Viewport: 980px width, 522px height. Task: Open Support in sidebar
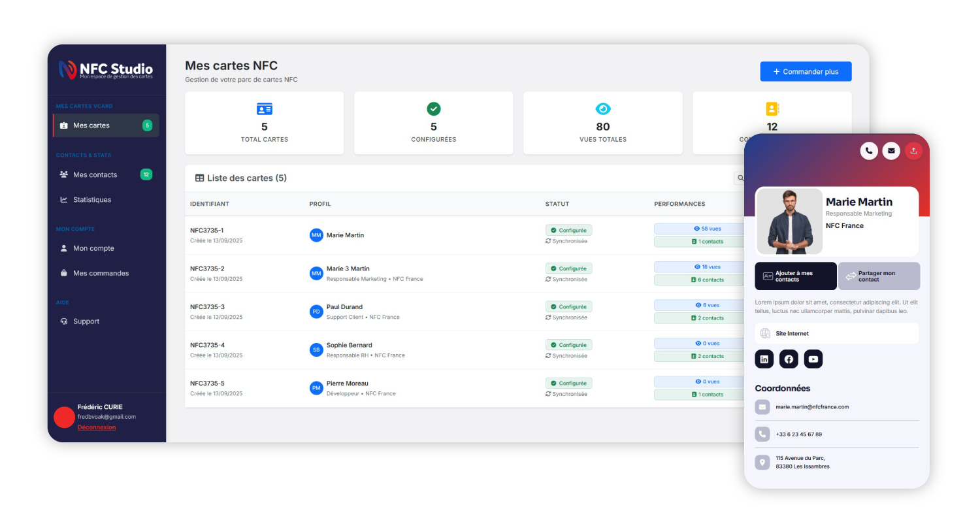(x=86, y=321)
